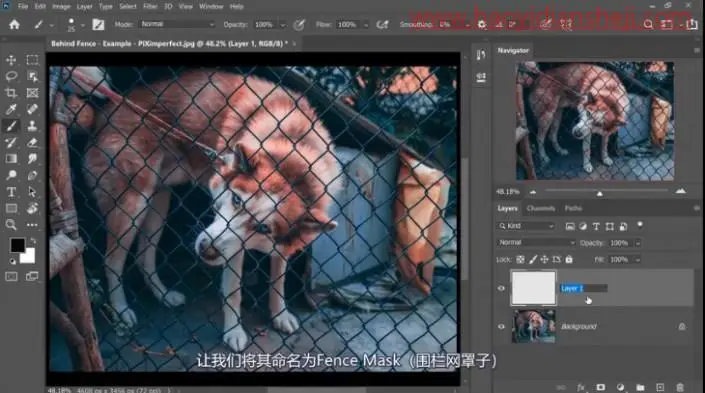The height and width of the screenshot is (393, 705).
Task: Open the brush Mode dropdown
Action: [177, 24]
